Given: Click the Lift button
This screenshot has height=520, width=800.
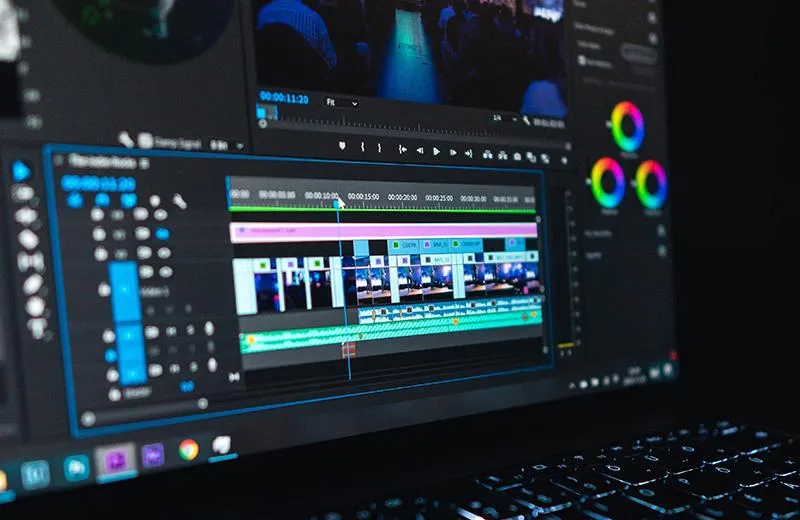Looking at the screenshot, I should (x=488, y=154).
